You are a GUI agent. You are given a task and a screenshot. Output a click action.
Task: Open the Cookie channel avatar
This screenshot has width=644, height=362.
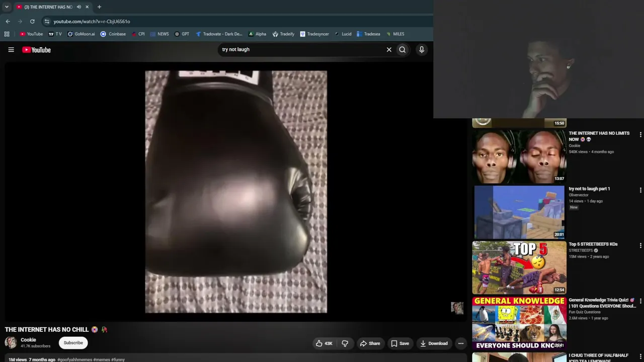[11, 343]
